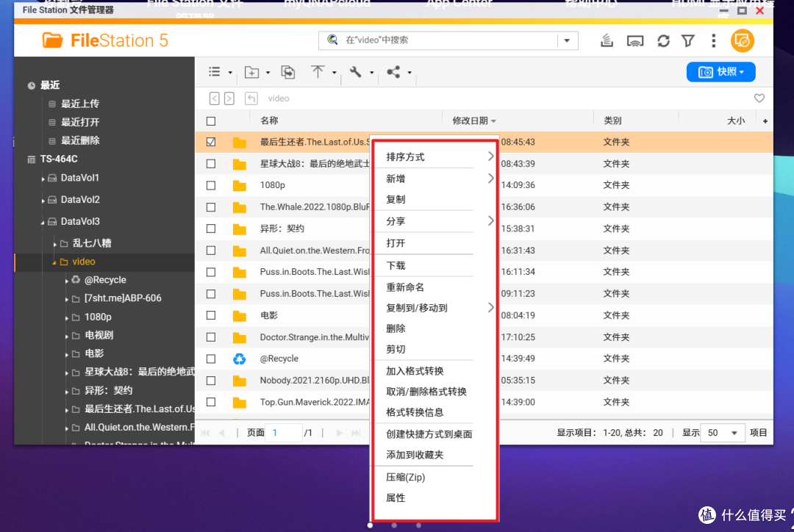Click the 1080p folder icon in list
This screenshot has width=794, height=532.
tap(239, 185)
